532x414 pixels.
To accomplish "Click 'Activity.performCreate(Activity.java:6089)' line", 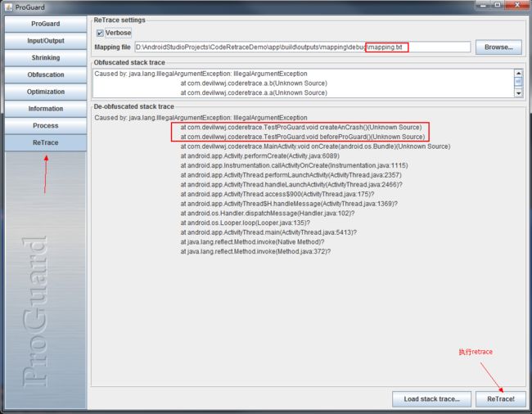I will (x=260, y=156).
